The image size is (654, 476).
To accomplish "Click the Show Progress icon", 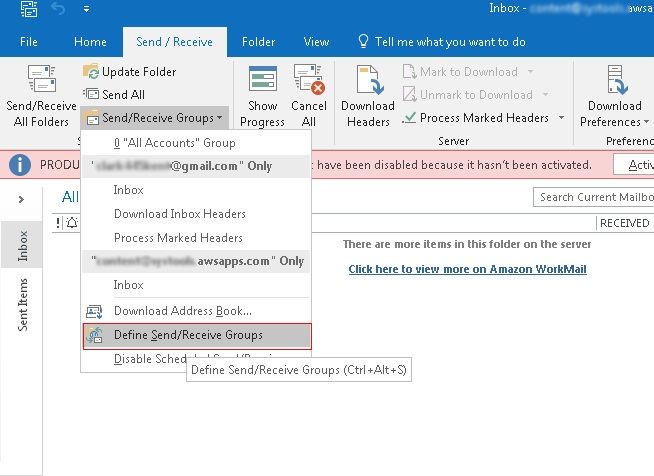I will [263, 78].
